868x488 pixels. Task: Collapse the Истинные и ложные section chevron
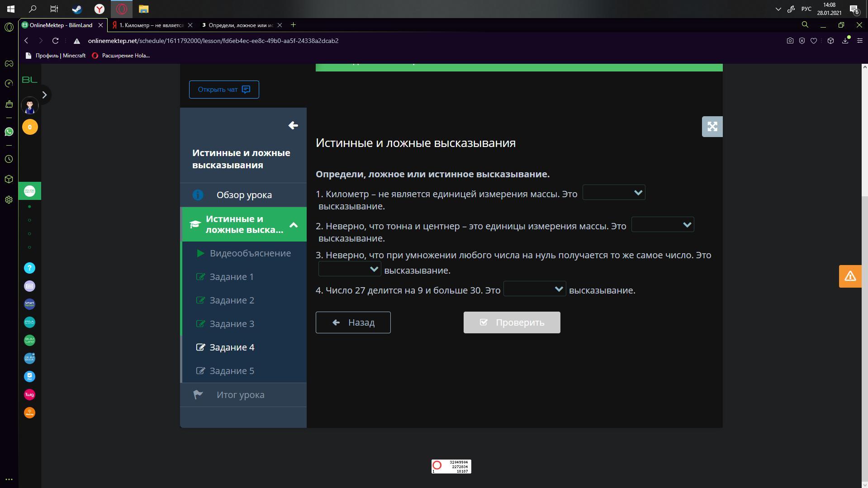pyautogui.click(x=294, y=225)
